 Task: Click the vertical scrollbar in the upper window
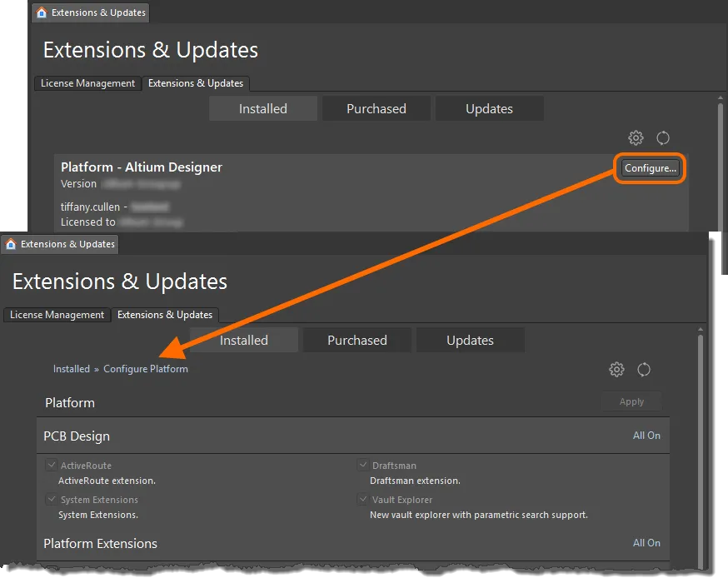click(721, 167)
